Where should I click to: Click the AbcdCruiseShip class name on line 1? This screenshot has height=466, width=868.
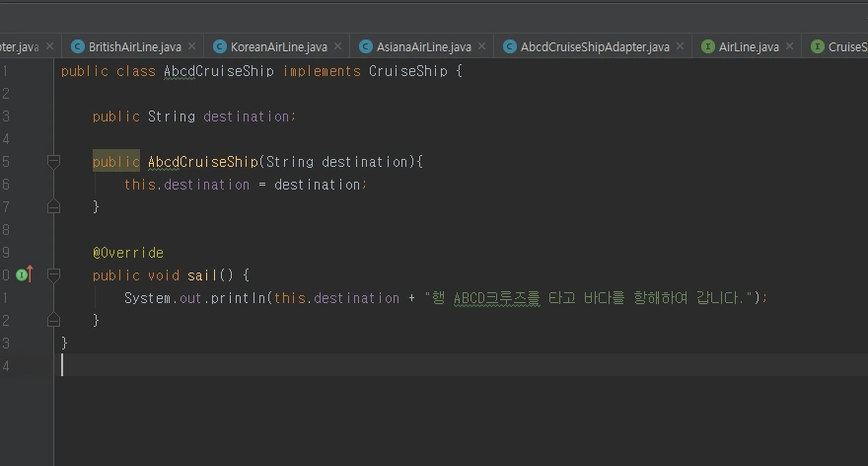(219, 71)
